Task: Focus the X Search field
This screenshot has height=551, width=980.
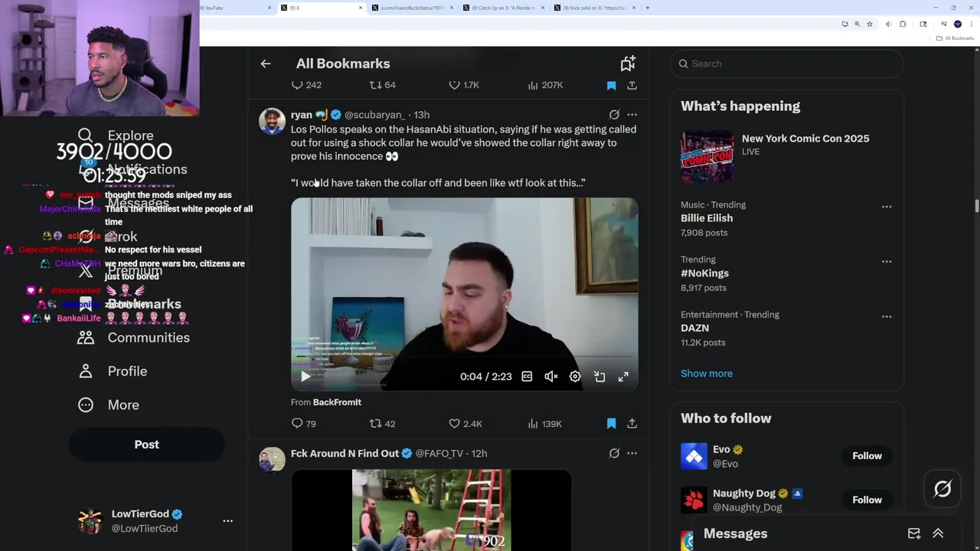Action: (x=786, y=64)
